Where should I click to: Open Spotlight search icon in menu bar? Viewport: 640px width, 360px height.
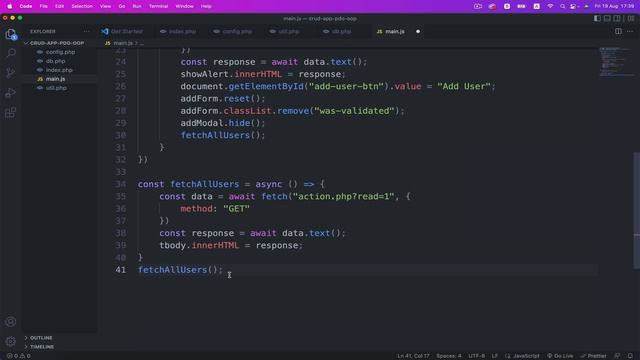tap(562, 6)
